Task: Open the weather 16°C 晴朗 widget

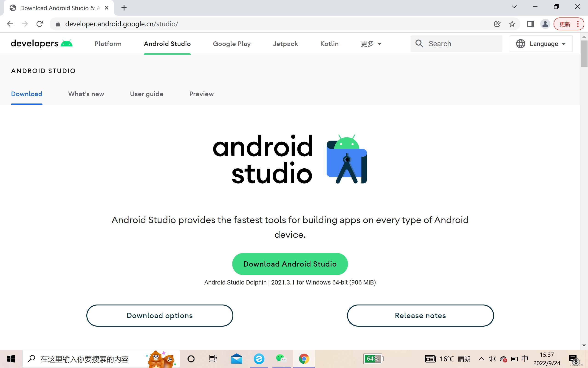Action: [448, 359]
